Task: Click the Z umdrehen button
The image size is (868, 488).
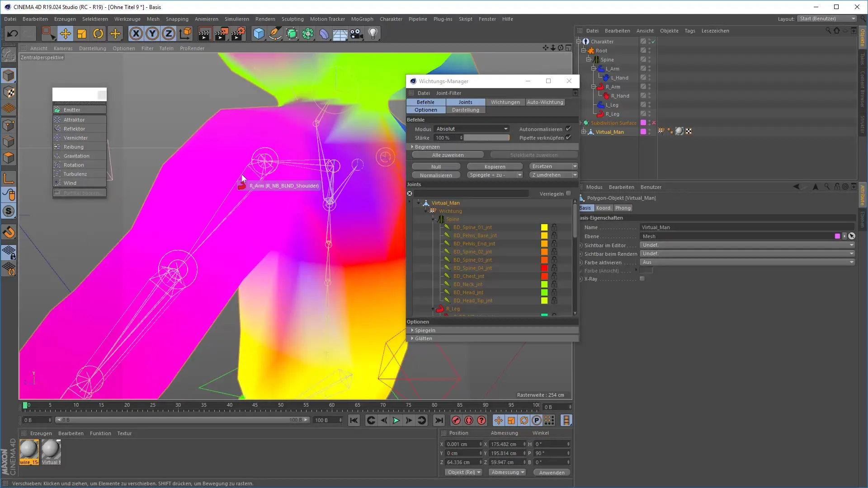Action: [x=550, y=175]
